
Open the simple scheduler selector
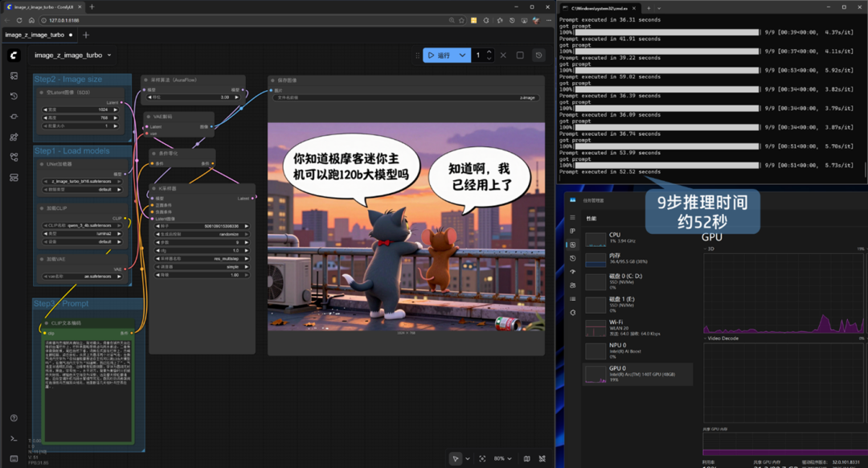[202, 266]
